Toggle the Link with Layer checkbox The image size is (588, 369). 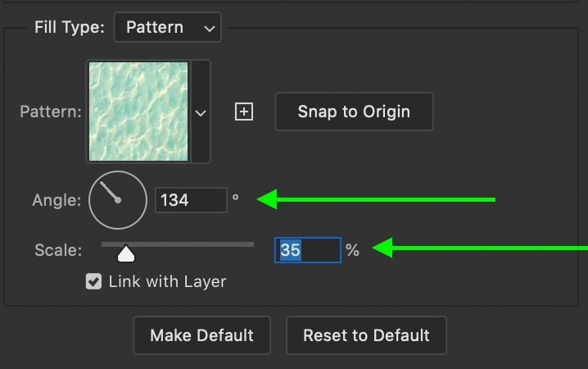pos(93,281)
